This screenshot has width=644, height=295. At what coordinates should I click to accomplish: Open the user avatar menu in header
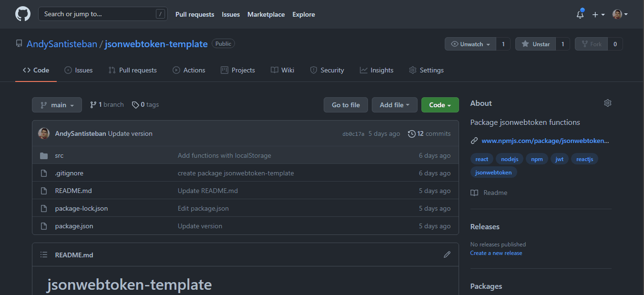620,14
